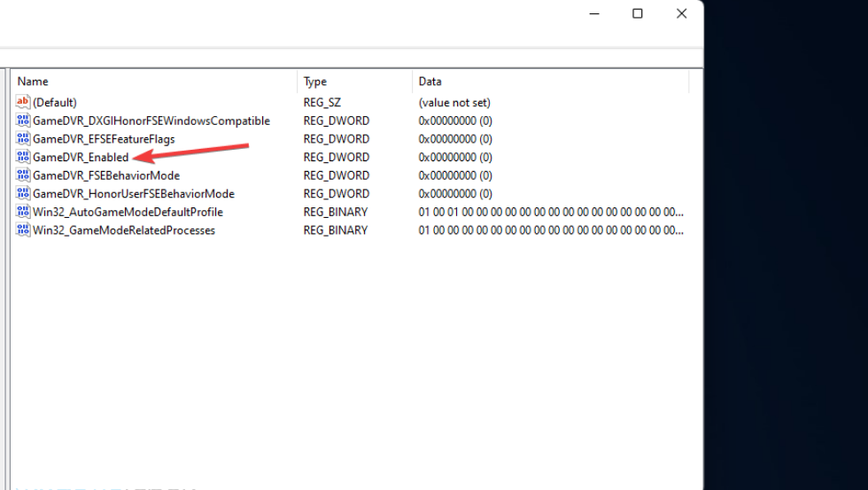Highlight the GameDVR_FSEBehaviorMode name text
868x490 pixels.
coord(106,175)
